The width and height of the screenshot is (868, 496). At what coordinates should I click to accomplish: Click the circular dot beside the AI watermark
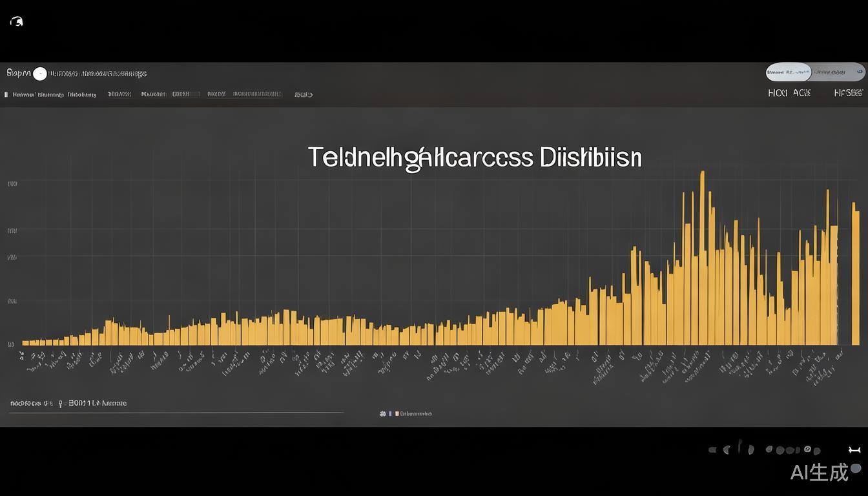[856, 468]
